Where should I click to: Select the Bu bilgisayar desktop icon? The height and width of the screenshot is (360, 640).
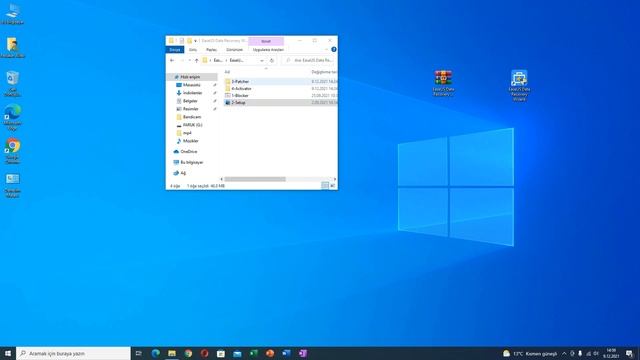pos(13,14)
